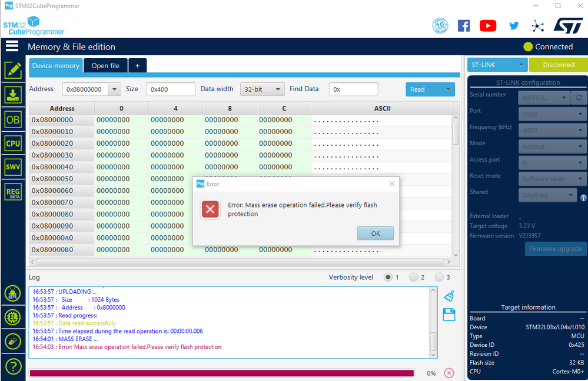The width and height of the screenshot is (588, 381).
Task: Open the Twitter link icon
Action: point(514,25)
